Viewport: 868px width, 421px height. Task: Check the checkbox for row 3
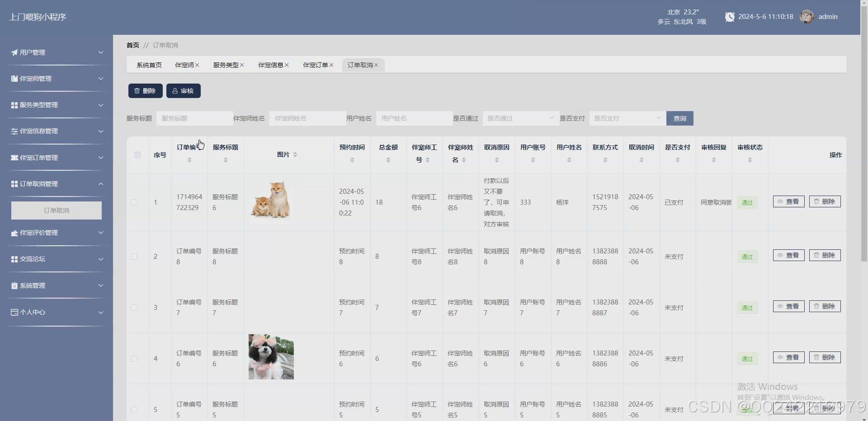134,308
